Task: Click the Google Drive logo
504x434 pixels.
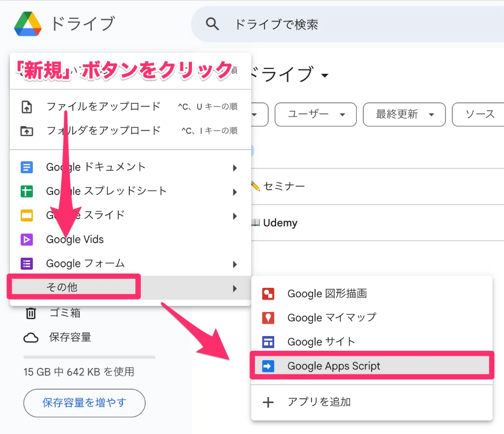Action: coord(28,24)
